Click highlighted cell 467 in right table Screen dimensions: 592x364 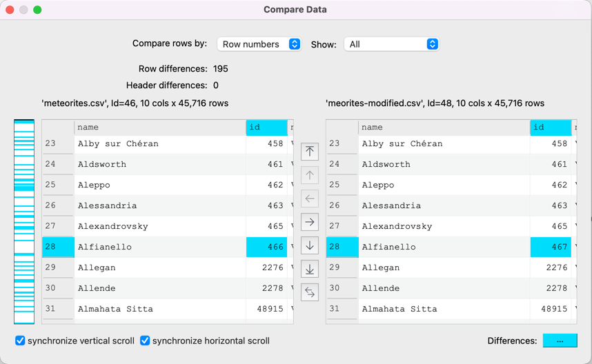551,247
